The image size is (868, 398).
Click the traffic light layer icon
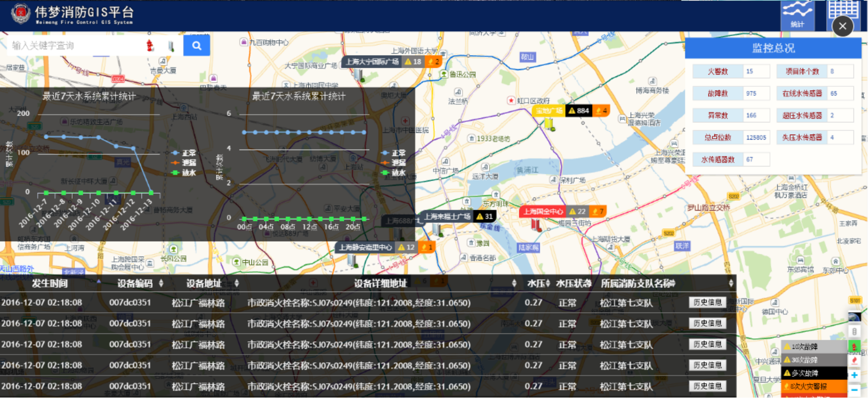(854, 332)
